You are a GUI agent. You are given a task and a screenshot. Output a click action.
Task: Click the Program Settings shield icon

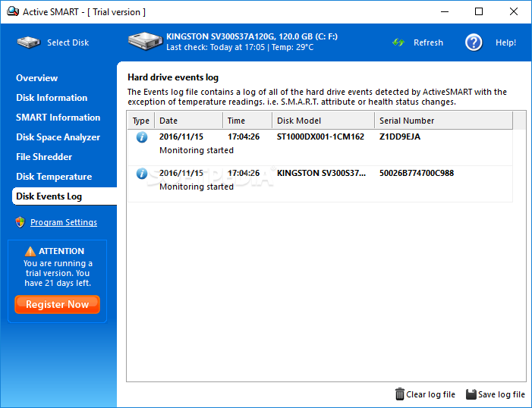[x=20, y=222]
